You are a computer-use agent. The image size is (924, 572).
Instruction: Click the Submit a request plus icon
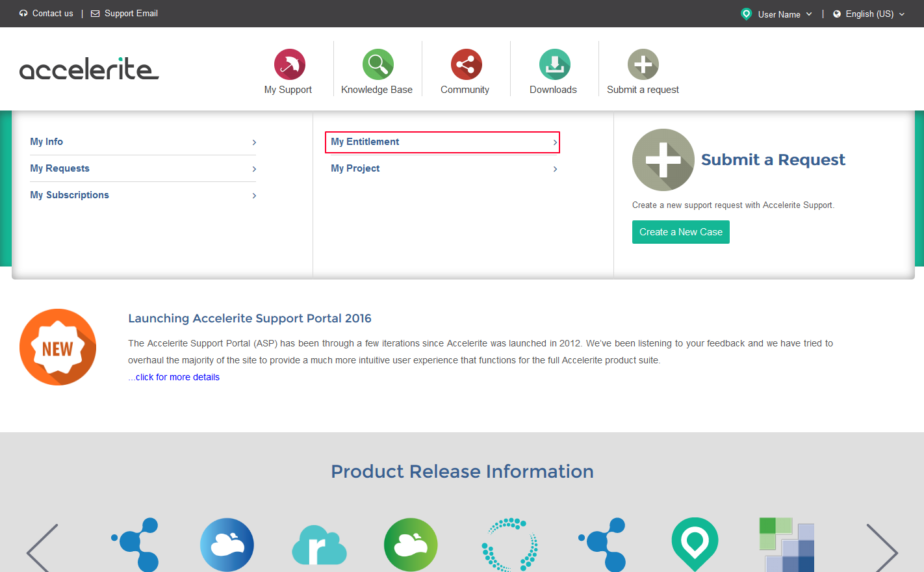tap(643, 64)
